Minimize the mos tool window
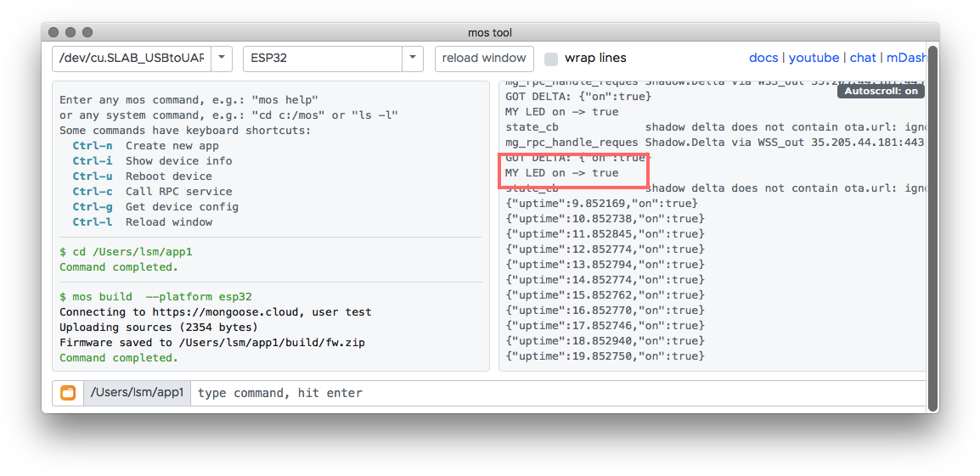The height and width of the screenshot is (476, 980). tap(70, 32)
